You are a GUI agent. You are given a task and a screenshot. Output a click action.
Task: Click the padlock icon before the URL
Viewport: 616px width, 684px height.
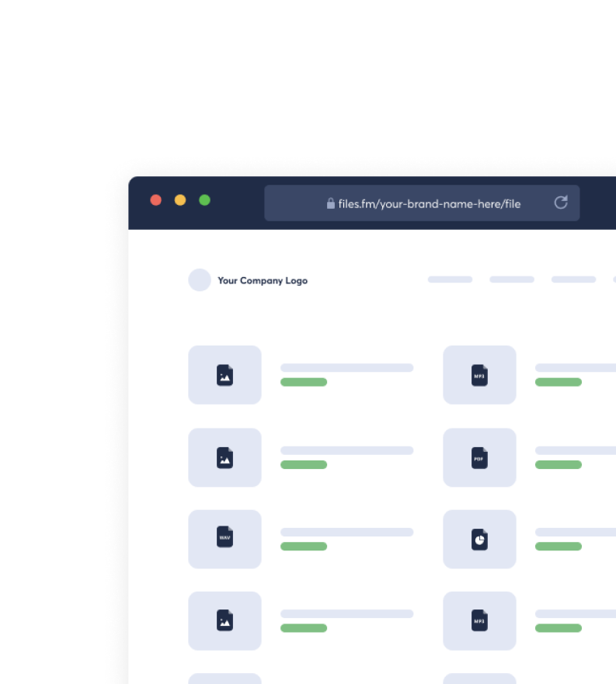(330, 203)
